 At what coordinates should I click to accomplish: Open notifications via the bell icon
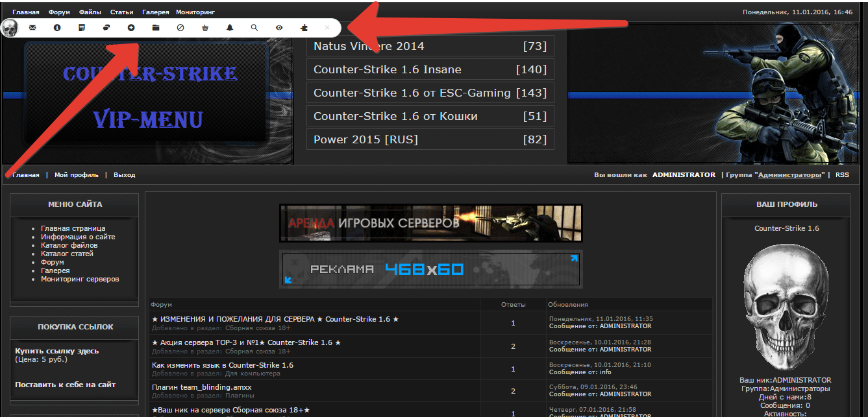(230, 28)
